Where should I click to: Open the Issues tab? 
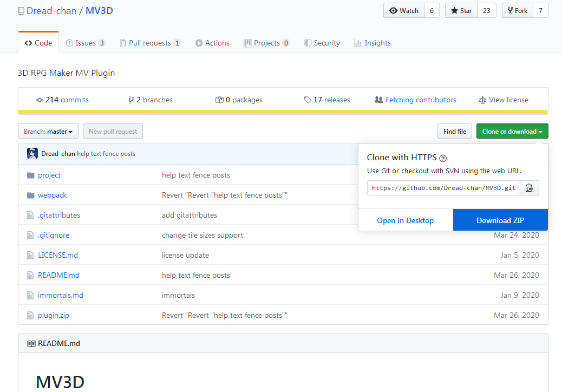click(86, 43)
